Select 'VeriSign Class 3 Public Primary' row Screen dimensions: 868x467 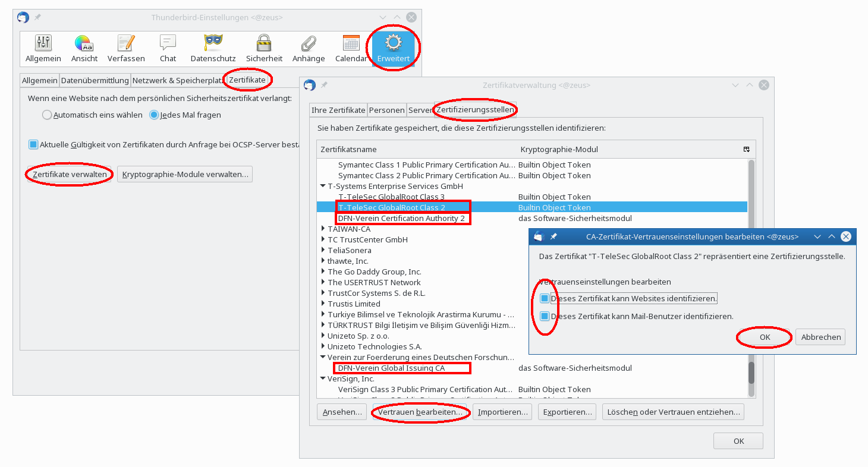pyautogui.click(x=532, y=389)
